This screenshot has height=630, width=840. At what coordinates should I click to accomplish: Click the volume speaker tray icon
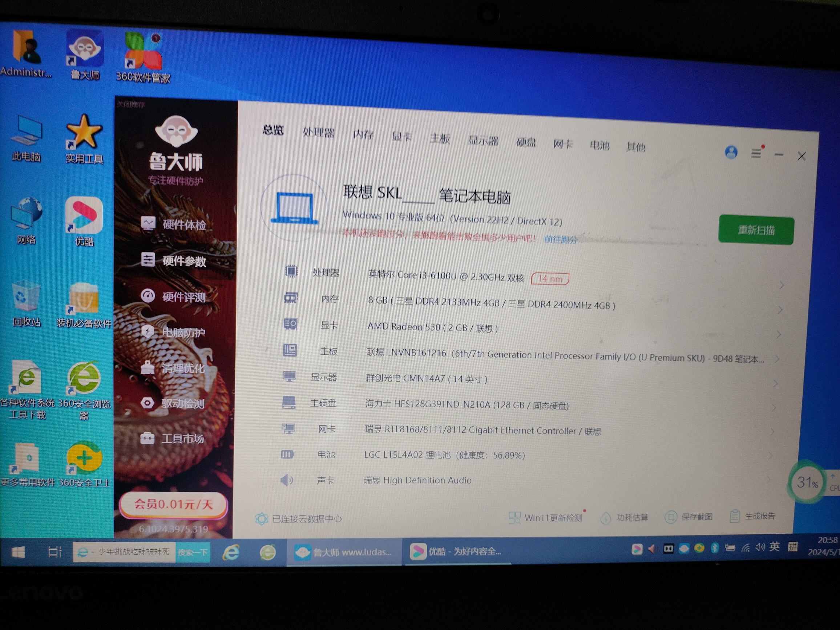(x=760, y=547)
